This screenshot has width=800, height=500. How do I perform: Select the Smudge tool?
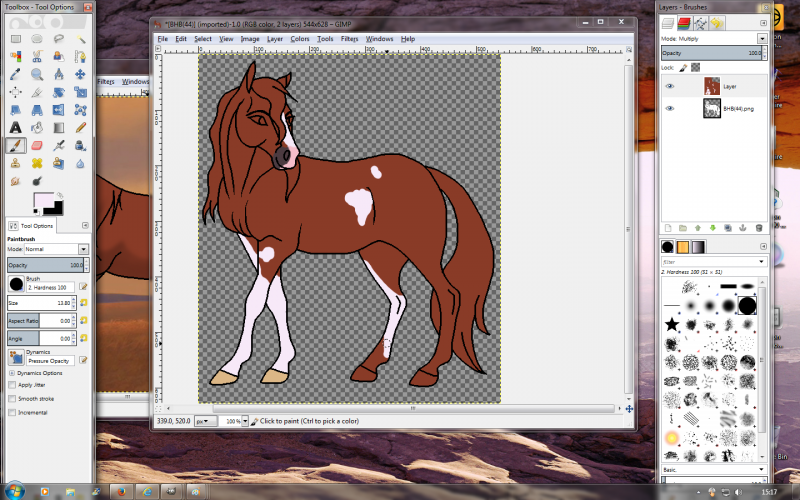pyautogui.click(x=16, y=181)
